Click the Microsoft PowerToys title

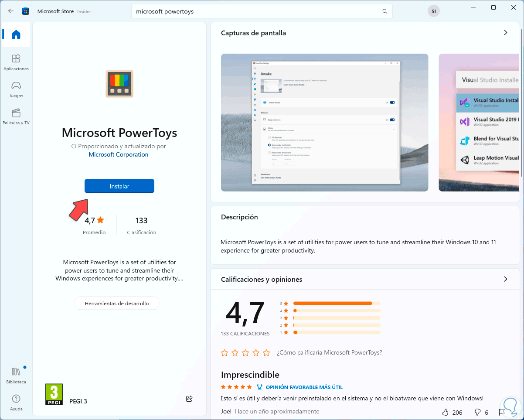[119, 133]
